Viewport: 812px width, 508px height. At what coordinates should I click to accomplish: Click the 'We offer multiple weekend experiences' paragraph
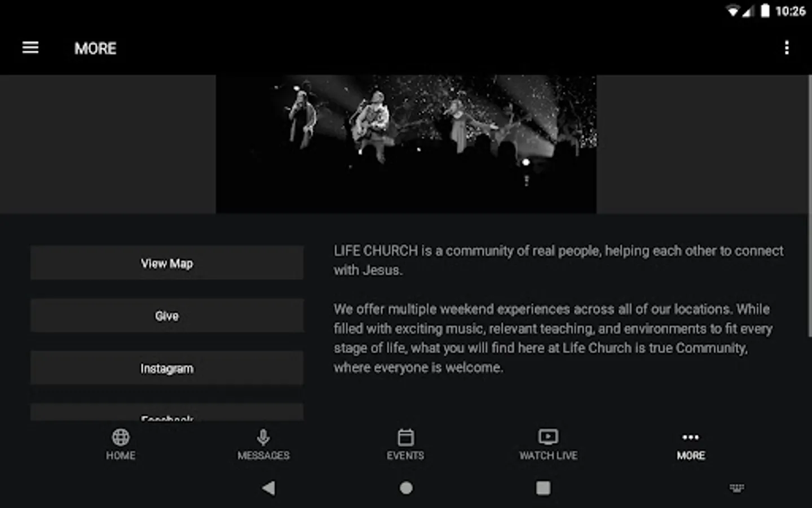[553, 338]
